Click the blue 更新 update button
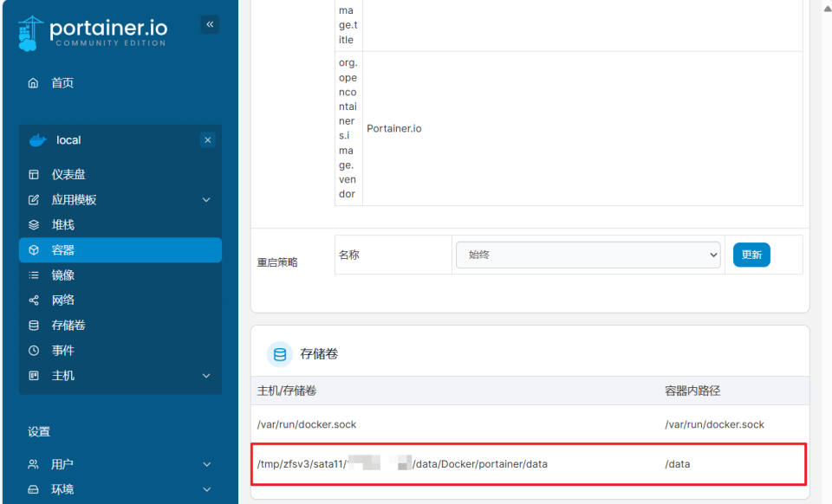The width and height of the screenshot is (832, 504). point(751,255)
